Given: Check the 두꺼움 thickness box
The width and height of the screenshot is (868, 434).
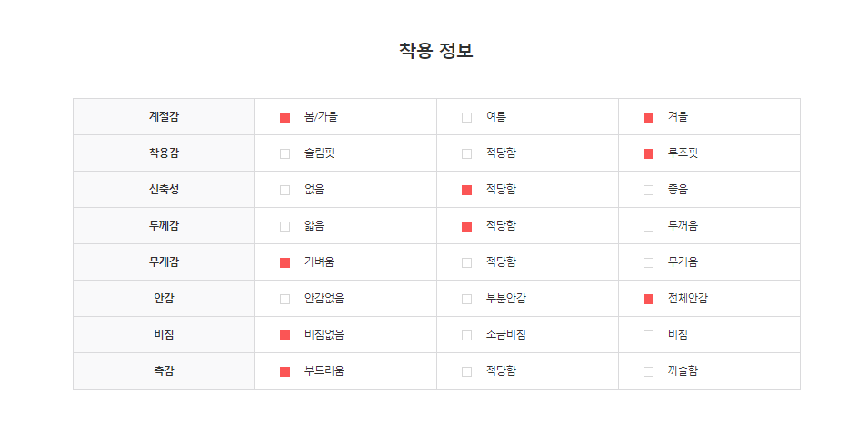Looking at the screenshot, I should [648, 226].
